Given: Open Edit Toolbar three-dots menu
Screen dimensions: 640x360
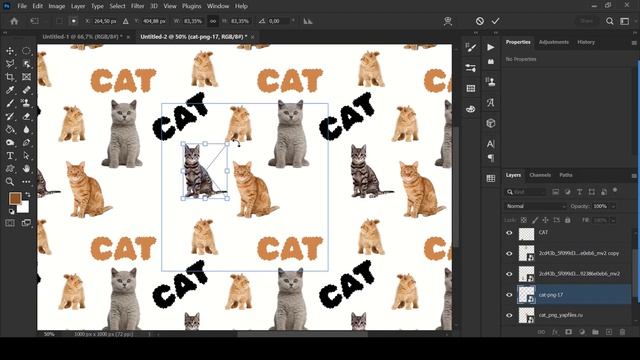Looking at the screenshot, I should (x=26, y=182).
